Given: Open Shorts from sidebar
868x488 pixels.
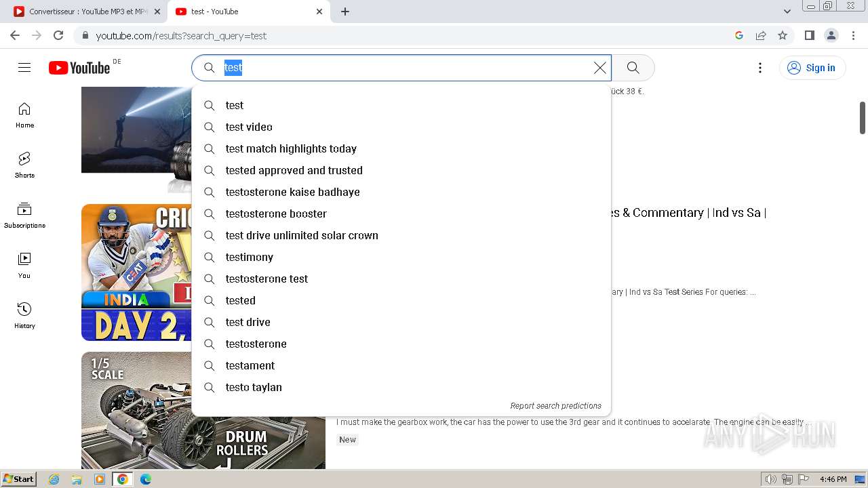Looking at the screenshot, I should pos(24,166).
